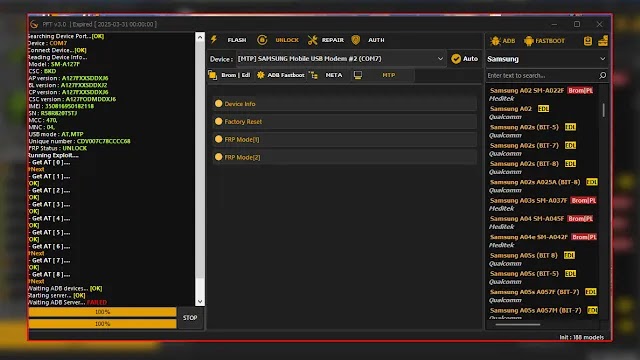The height and width of the screenshot is (360, 640).
Task: Click the log panel scroll-up arrow
Action: click(200, 37)
